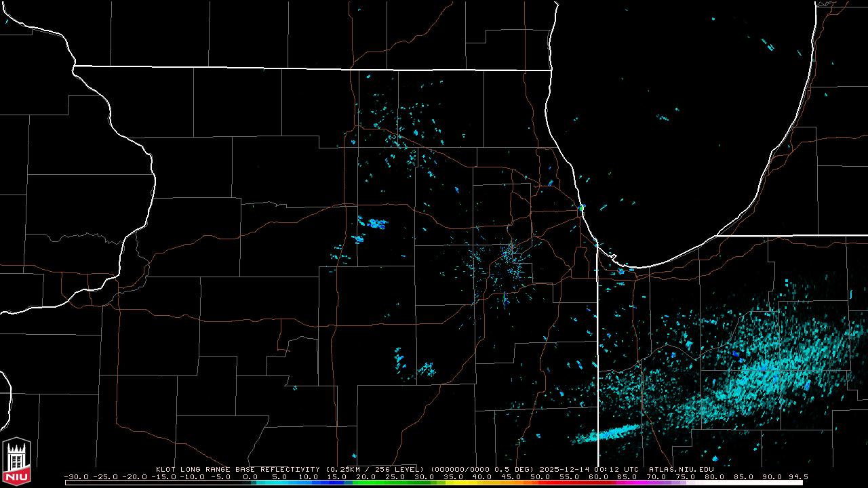Click the -15.0 reflectivity scale label
This screenshot has height=488, width=868.
pos(163,476)
